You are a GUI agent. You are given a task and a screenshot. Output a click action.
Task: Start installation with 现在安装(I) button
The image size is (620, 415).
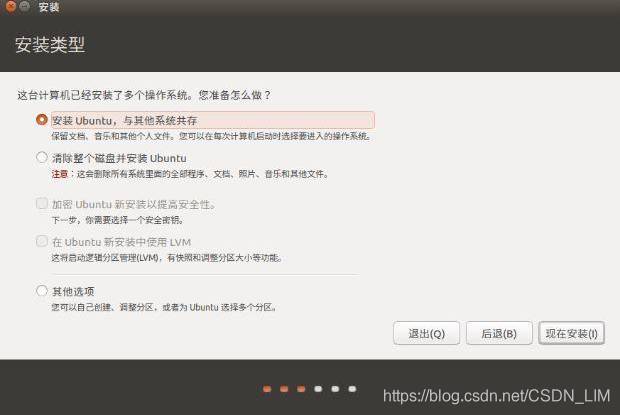(x=571, y=333)
